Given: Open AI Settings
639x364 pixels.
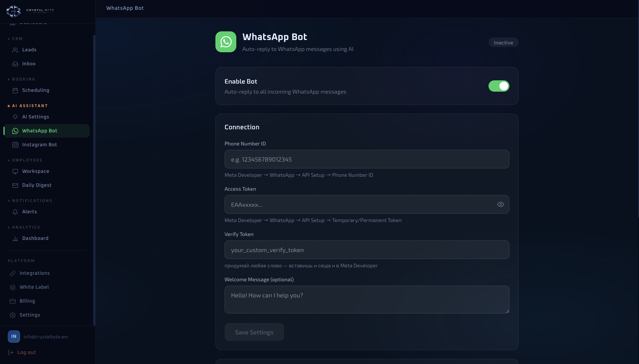Looking at the screenshot, I should pos(47,117).
